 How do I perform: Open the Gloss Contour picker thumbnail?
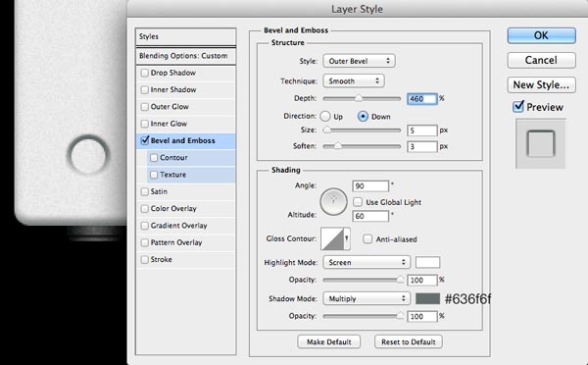coord(332,238)
